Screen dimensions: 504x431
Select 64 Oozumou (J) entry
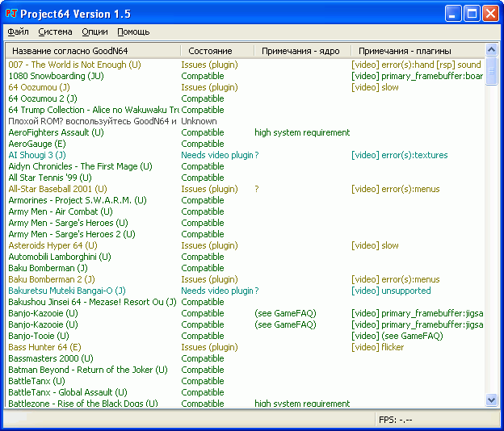click(39, 87)
